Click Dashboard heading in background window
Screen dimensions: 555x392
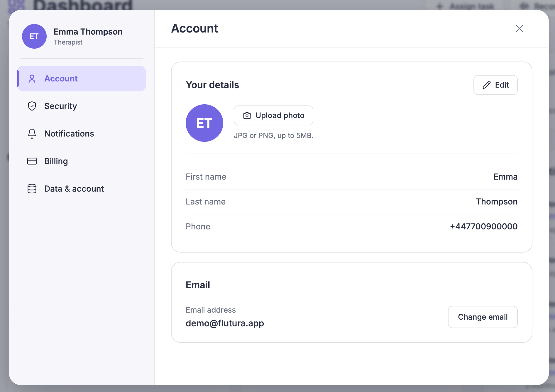click(x=83, y=5)
